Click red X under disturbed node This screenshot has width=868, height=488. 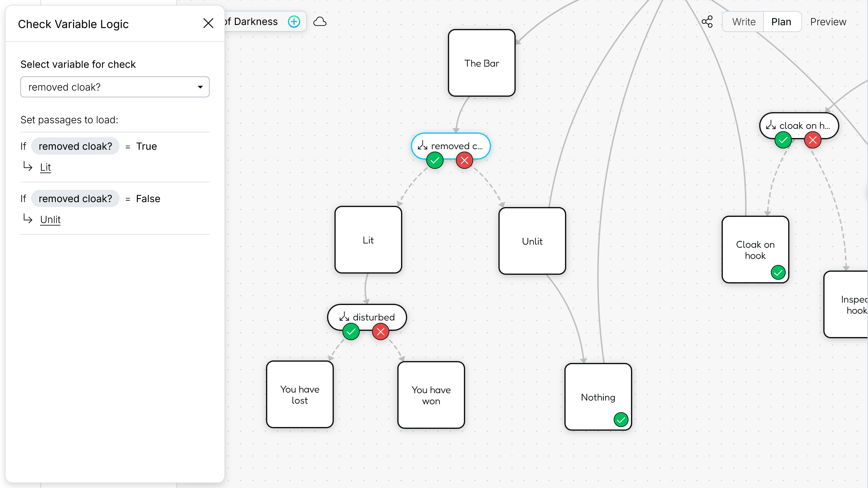[380, 332]
